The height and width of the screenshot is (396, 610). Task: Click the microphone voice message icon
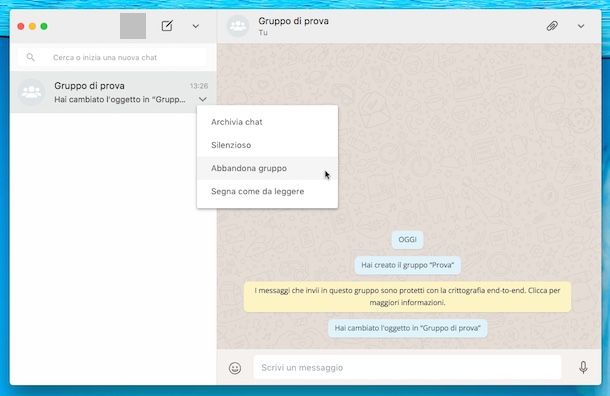point(583,367)
